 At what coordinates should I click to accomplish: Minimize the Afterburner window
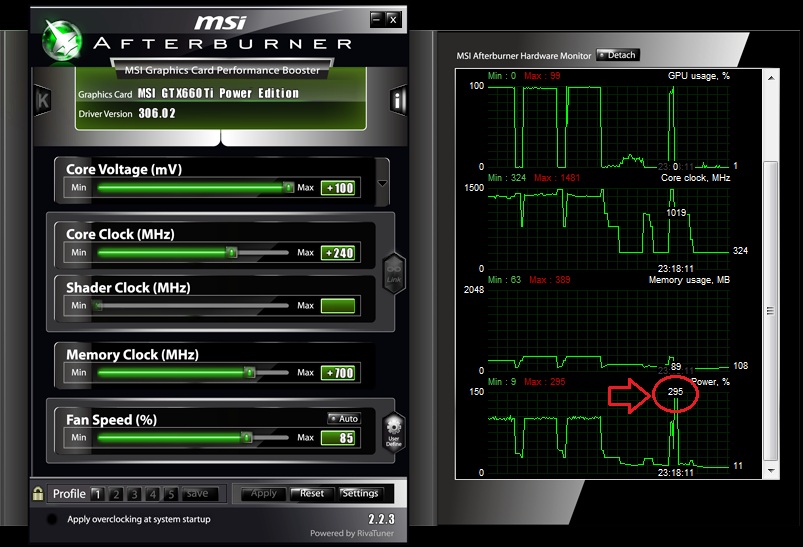(x=376, y=19)
